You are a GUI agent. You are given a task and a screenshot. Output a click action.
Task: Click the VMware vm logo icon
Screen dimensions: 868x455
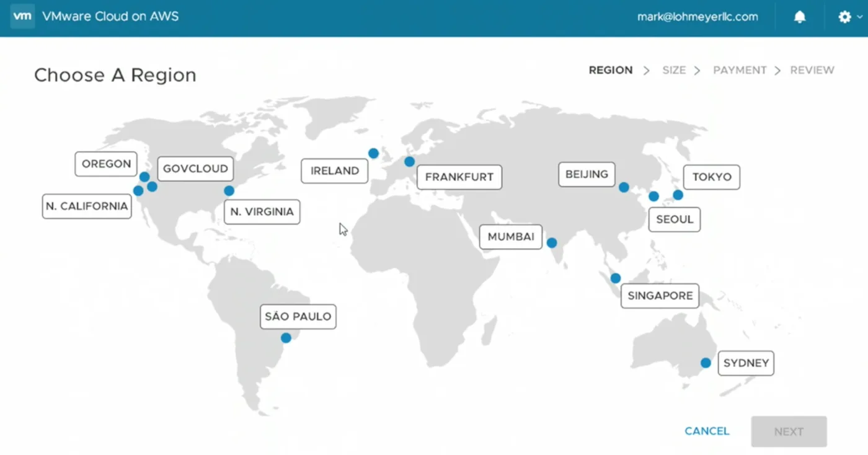pyautogui.click(x=22, y=17)
